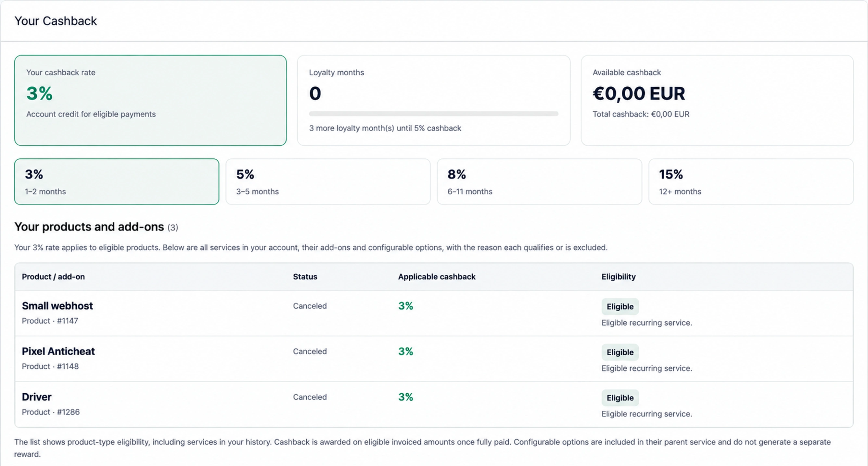Screen dimensions: 868x466
Task: Click the 3% cashback in Driver row
Action: click(405, 397)
